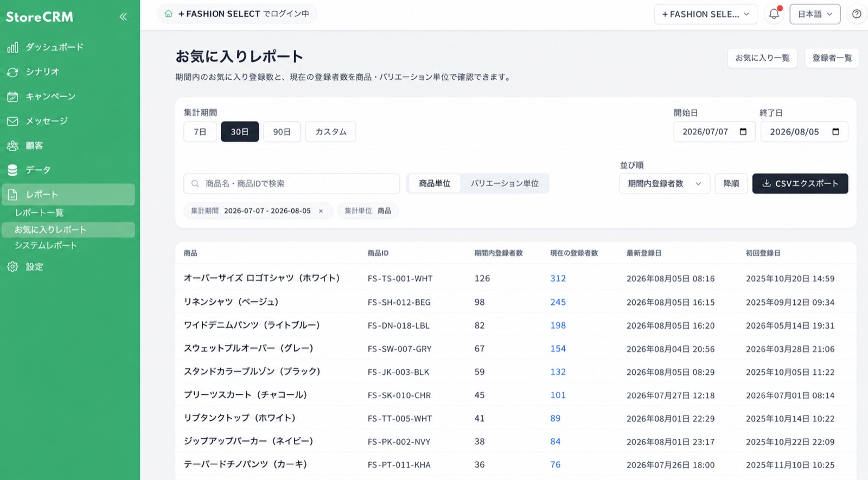The image size is (868, 480).
Task: Click the メッセージ envelope icon
Action: click(x=12, y=121)
